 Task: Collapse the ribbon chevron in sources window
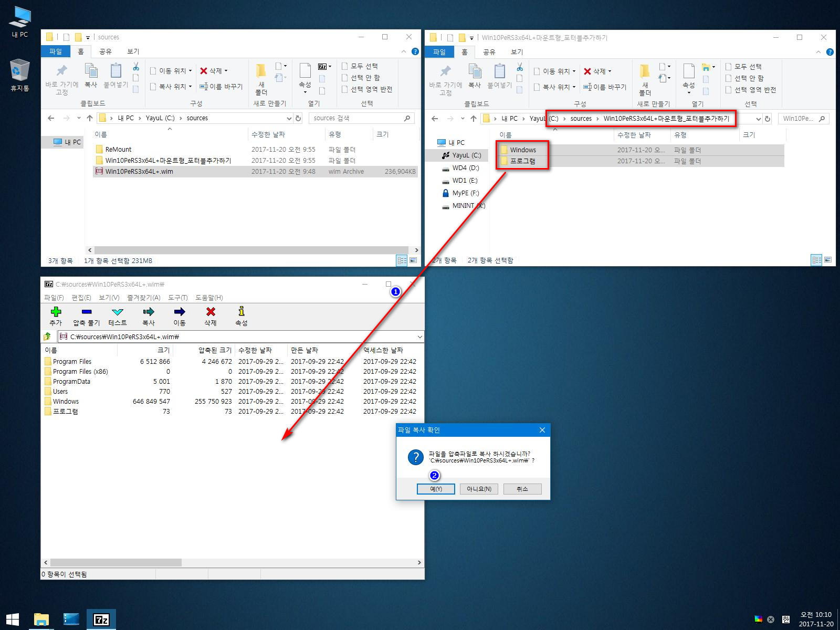404,51
